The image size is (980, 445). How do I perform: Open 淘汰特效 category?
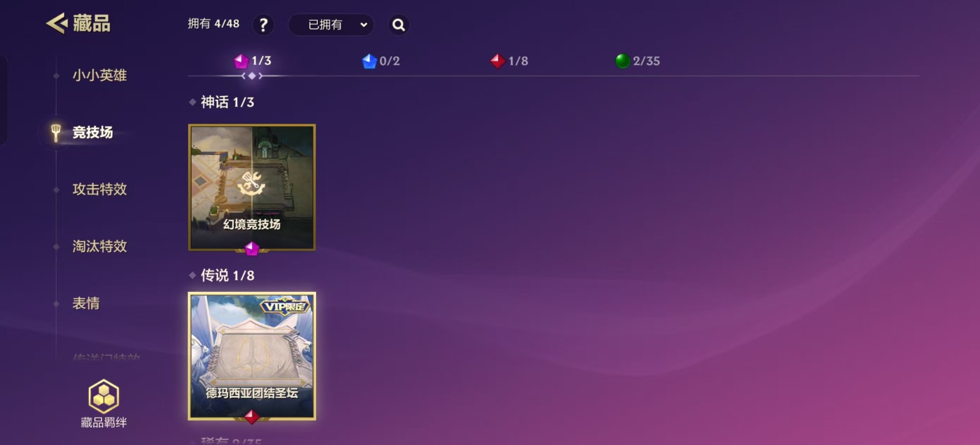click(99, 246)
